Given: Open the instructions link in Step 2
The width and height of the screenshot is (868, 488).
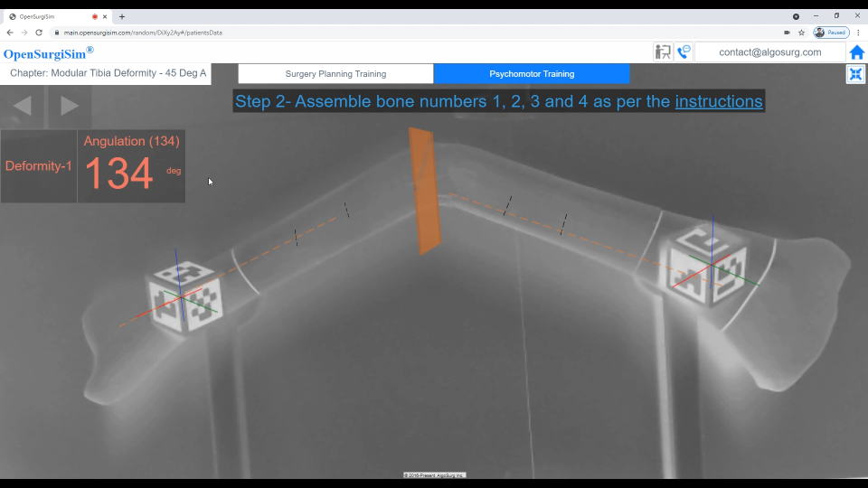Looking at the screenshot, I should [x=719, y=101].
